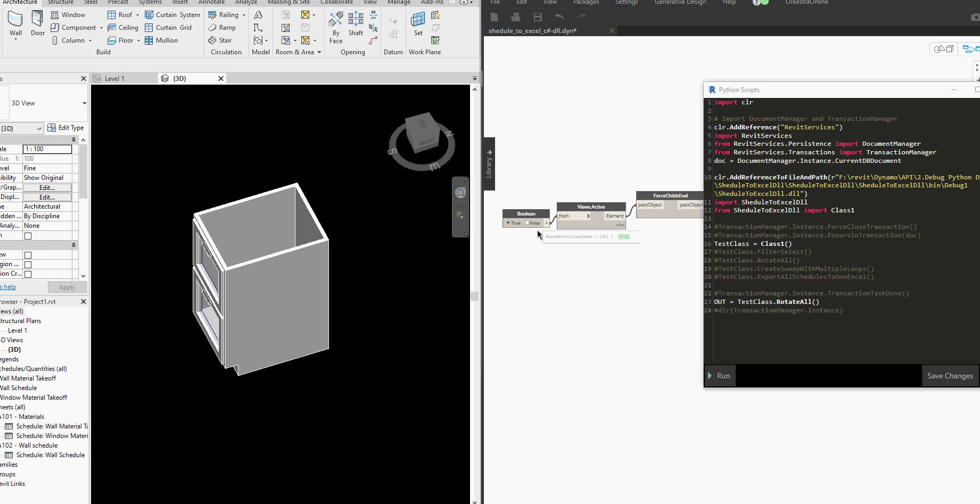
Task: Expand the Roof tool dropdown arrow
Action: pos(137,15)
